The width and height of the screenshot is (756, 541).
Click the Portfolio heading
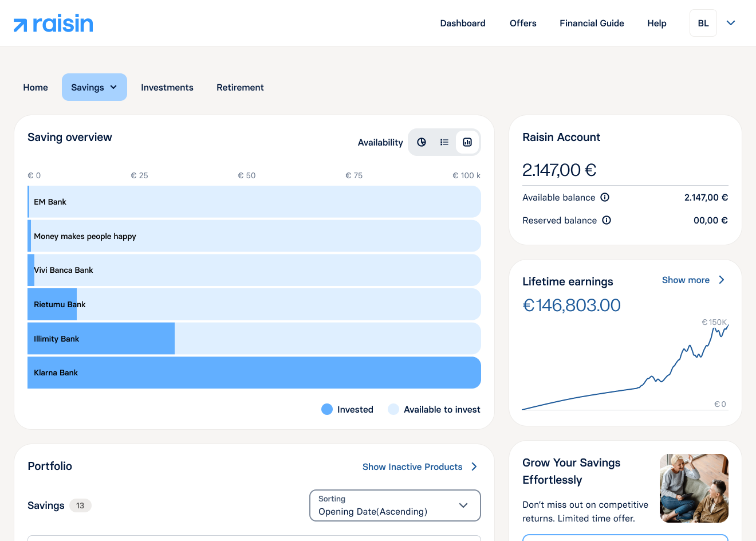pos(50,466)
